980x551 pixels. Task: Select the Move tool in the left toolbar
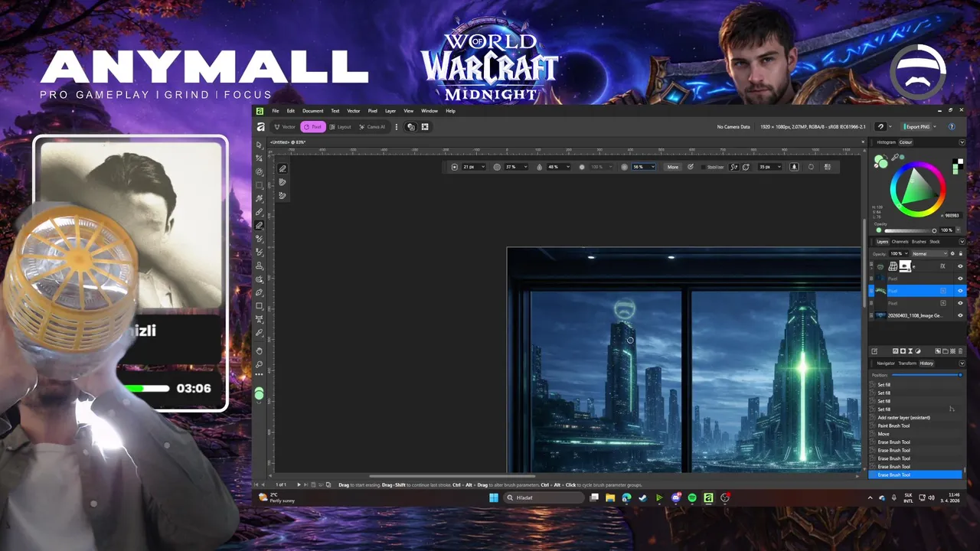(x=259, y=145)
